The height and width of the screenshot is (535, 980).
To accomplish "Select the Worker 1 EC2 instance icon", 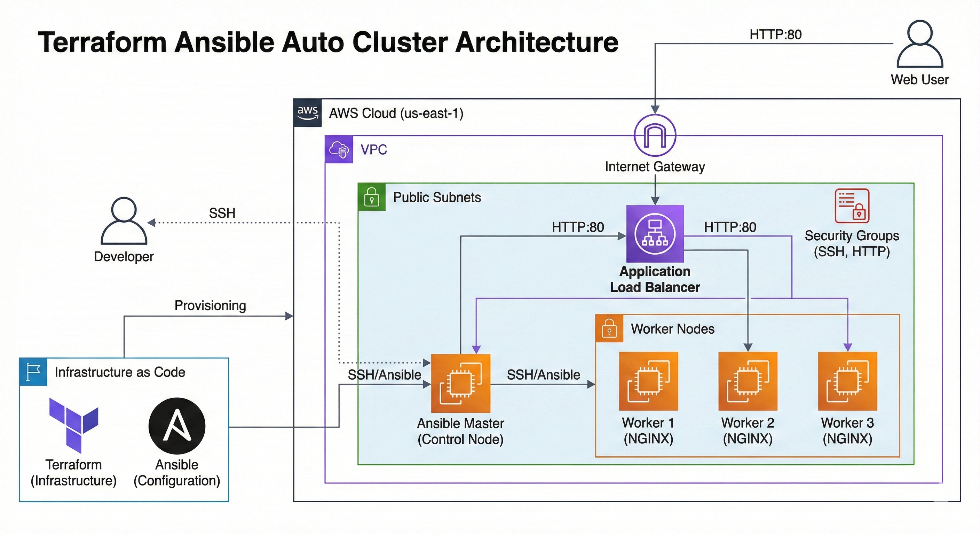I will [x=648, y=381].
